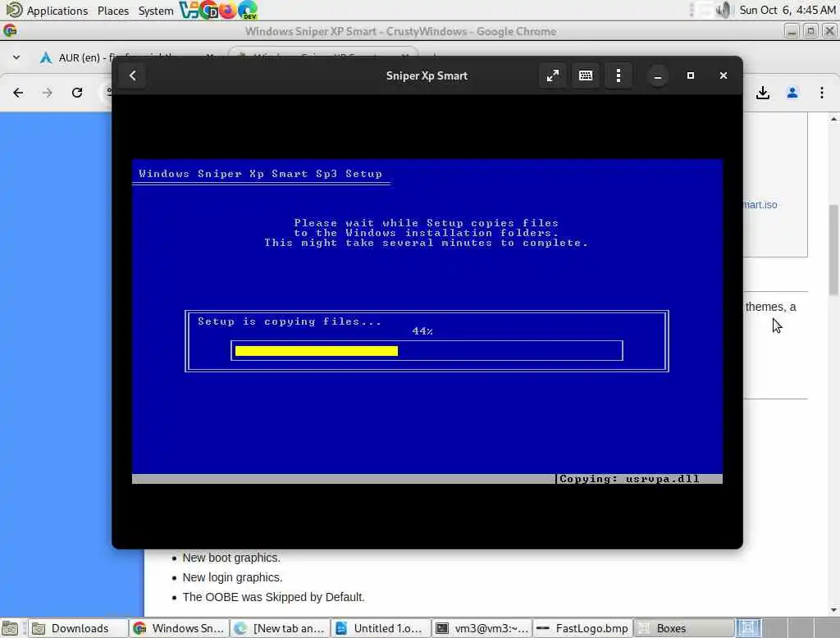Click scroll-up arrow in Chrome scrollbar

click(x=833, y=119)
